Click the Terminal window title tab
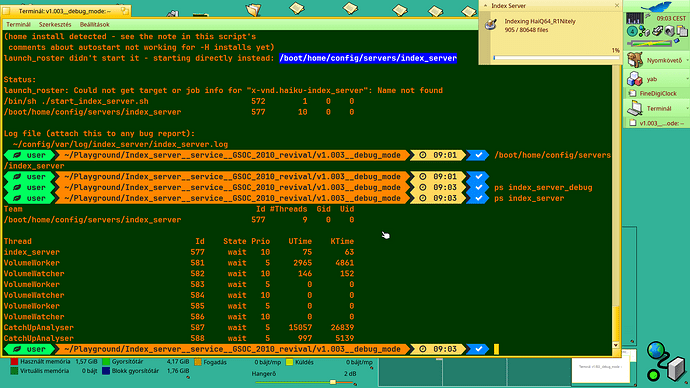690x388 pixels. coord(65,11)
